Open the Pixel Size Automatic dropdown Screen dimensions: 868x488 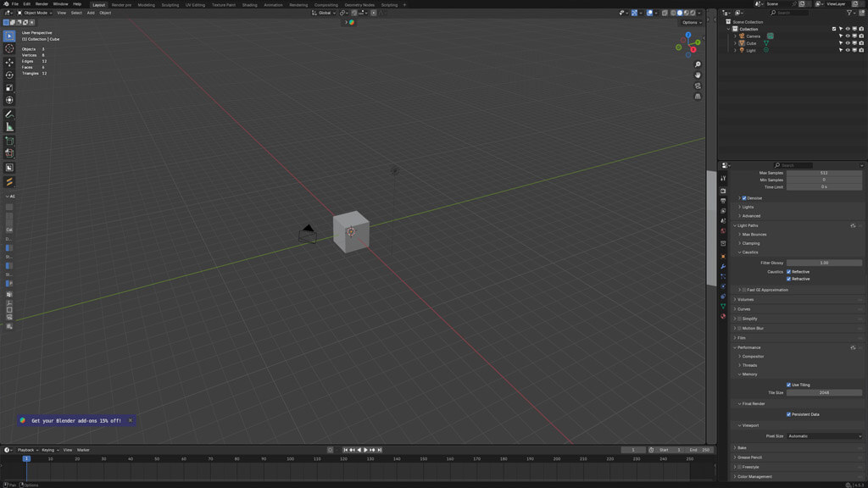(824, 435)
